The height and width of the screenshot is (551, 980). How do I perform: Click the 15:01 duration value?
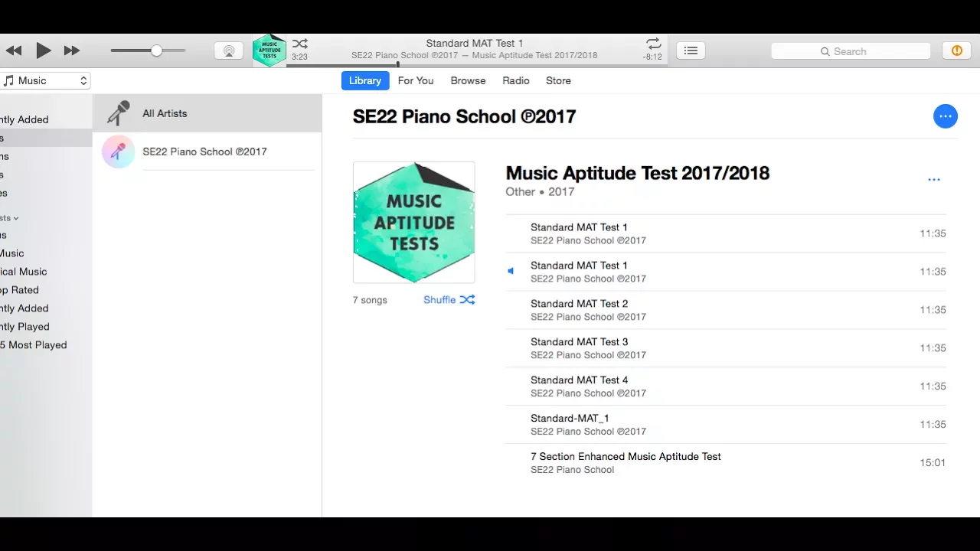pos(933,463)
